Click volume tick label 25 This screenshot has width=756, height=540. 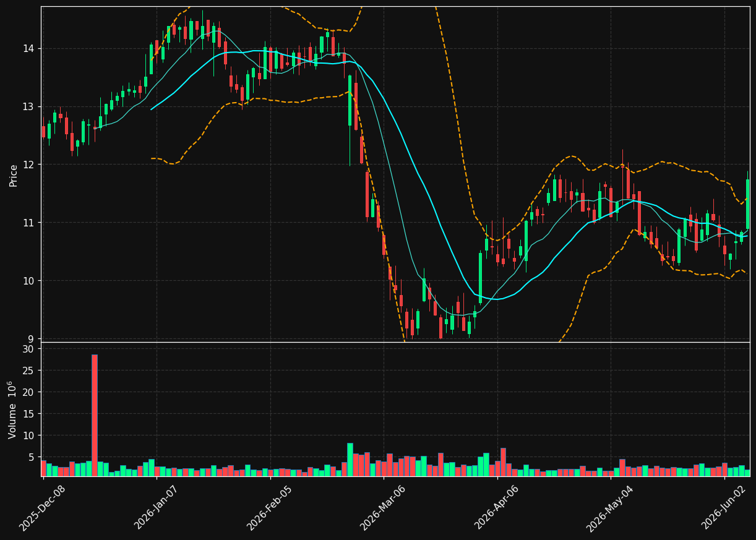click(30, 371)
